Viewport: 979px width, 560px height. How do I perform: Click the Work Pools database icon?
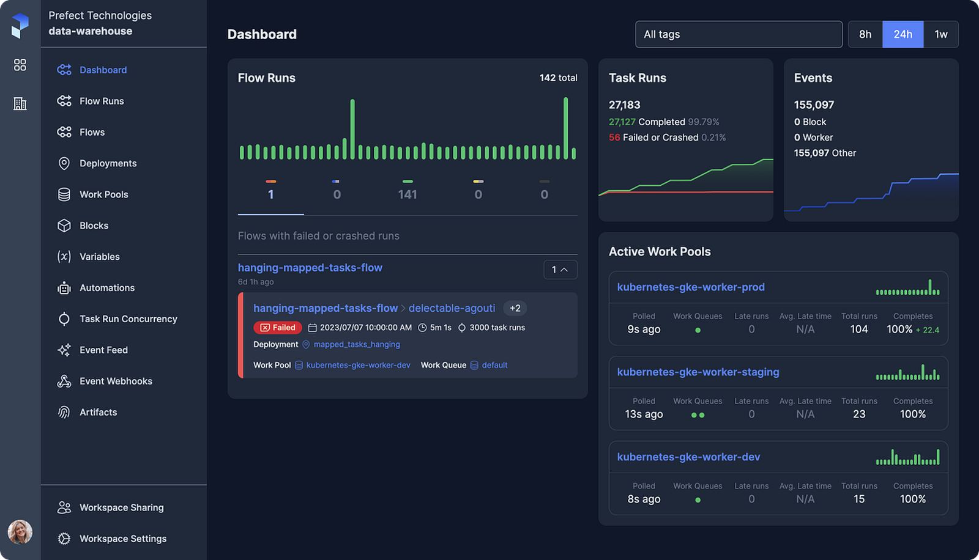[x=64, y=194]
